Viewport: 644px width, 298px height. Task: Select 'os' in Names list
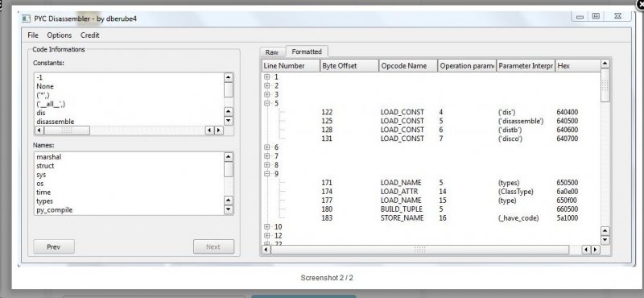[x=39, y=184]
